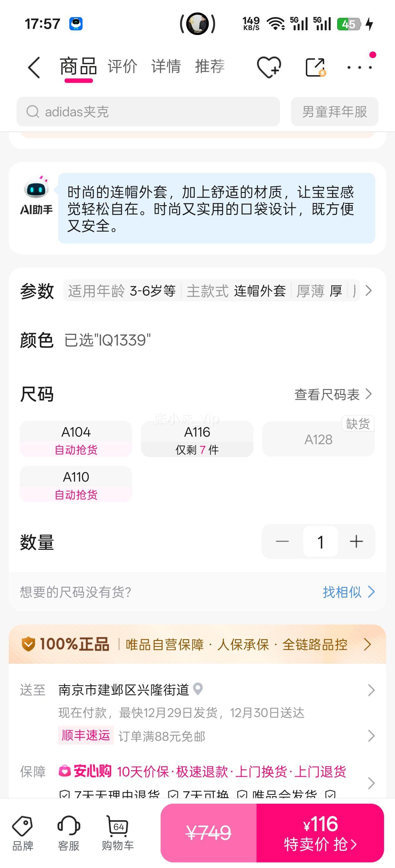This screenshot has width=395, height=868.
Task: Expand the 参数 parameters row
Action: [x=369, y=290]
